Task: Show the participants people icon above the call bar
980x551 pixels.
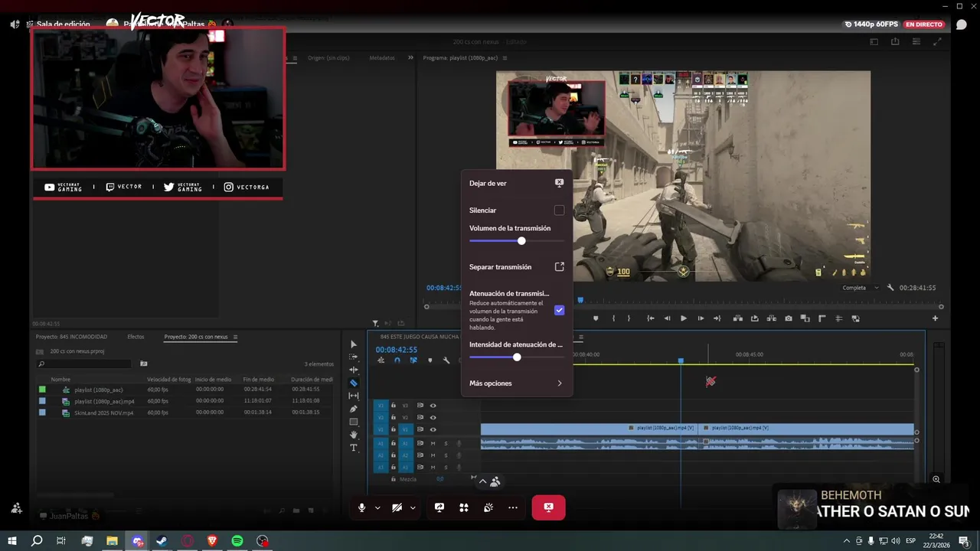Action: tap(495, 481)
